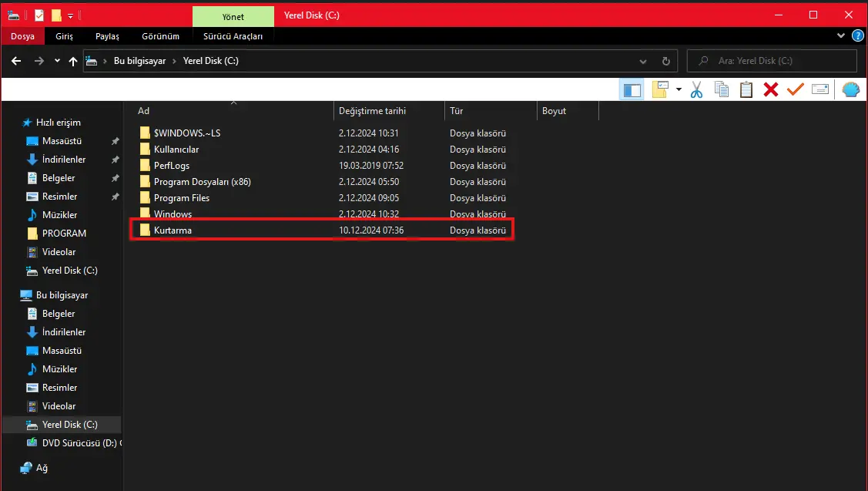
Task: Click the pin icon next to Masaüstü
Action: click(x=116, y=141)
